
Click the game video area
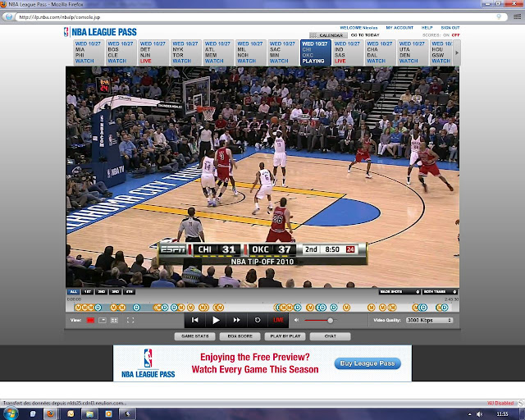pos(262,177)
